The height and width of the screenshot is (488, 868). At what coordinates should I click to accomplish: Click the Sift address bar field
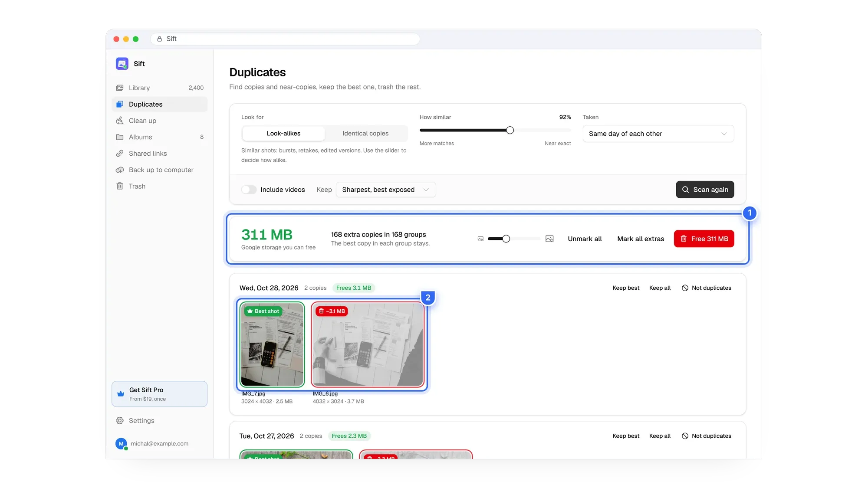(285, 39)
